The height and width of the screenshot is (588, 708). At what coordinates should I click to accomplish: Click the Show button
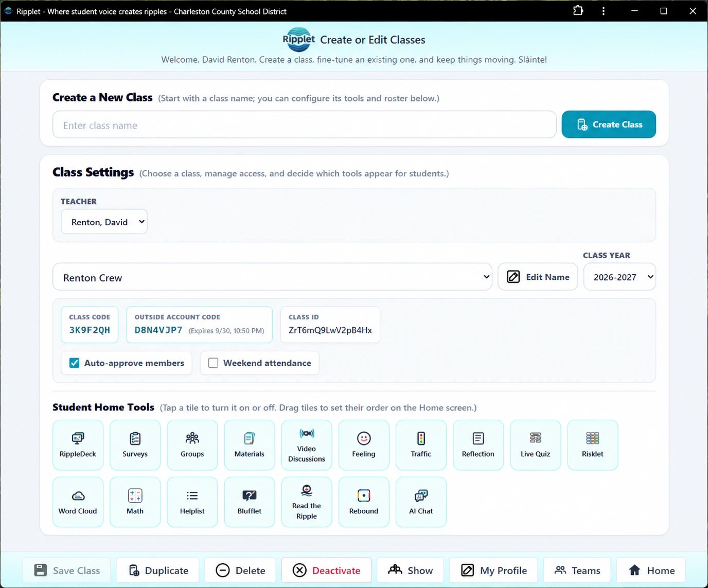[410, 571]
